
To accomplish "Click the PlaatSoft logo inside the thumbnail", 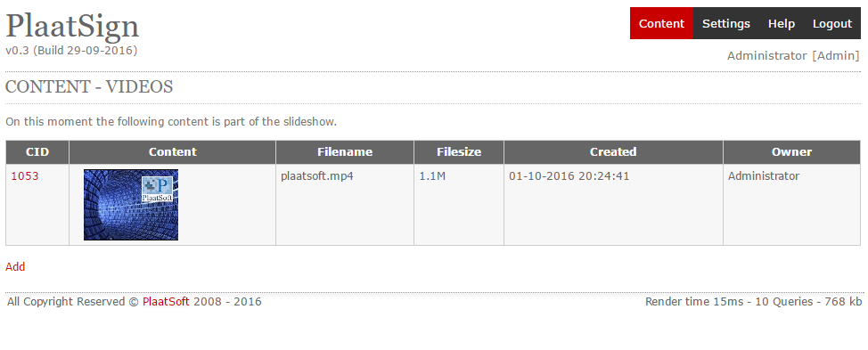I will tap(157, 189).
